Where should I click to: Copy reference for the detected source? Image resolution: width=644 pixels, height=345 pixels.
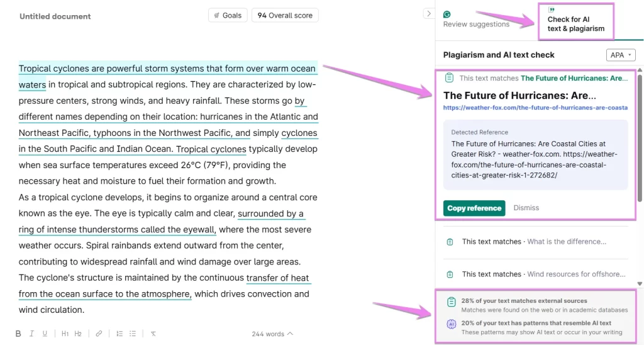474,208
